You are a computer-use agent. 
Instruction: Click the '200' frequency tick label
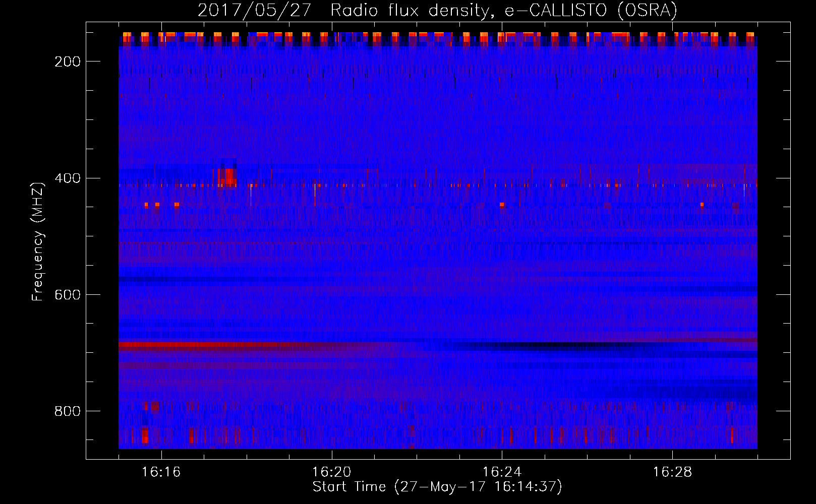68,61
